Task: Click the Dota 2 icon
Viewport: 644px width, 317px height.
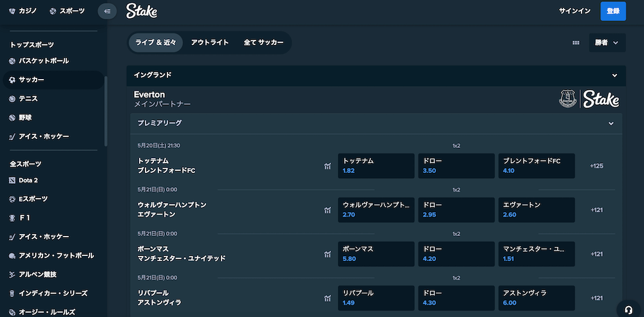Action: [x=12, y=181]
